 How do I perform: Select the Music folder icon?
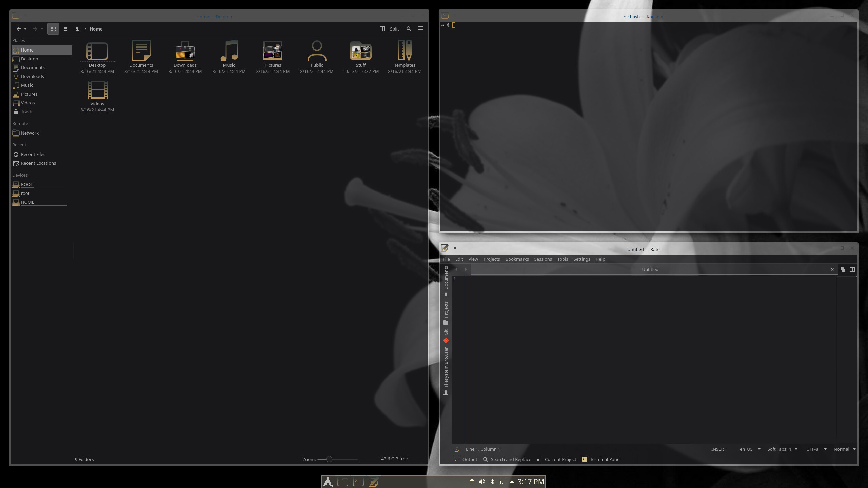pyautogui.click(x=229, y=51)
